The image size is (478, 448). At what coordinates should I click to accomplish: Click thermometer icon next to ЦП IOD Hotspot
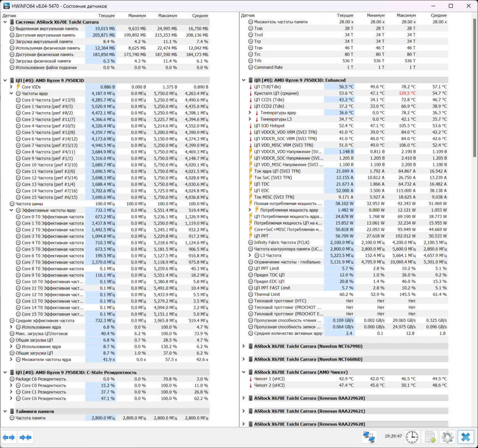[250, 126]
